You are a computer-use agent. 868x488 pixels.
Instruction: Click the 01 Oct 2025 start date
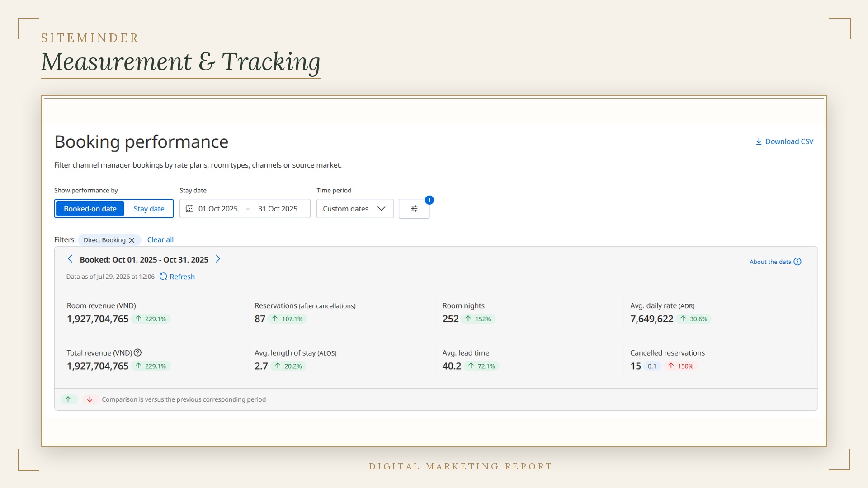218,209
